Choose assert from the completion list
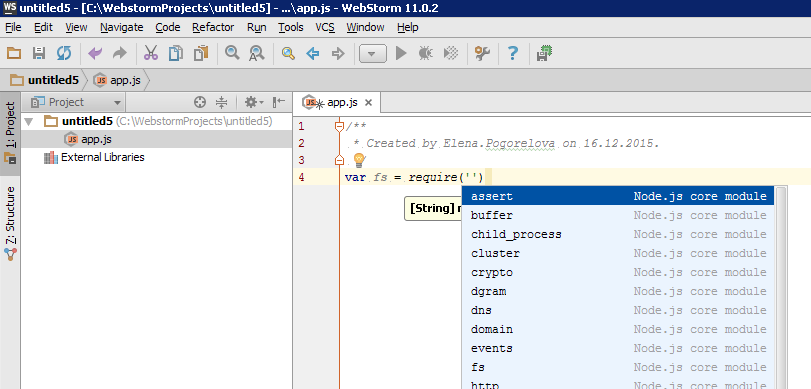The height and width of the screenshot is (389, 811). [618, 196]
